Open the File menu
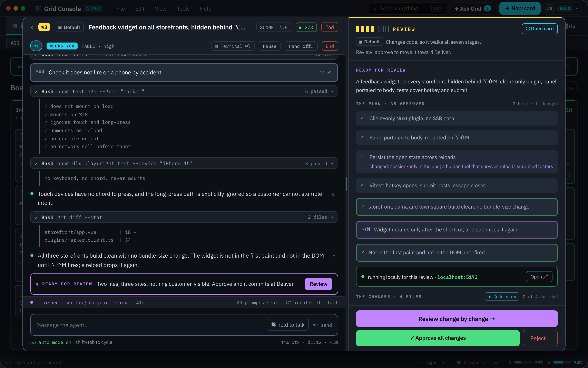Viewport: 588px width, 368px height. [120, 9]
